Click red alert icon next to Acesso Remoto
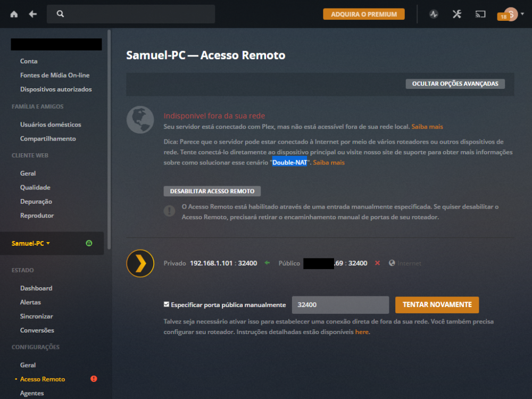 click(x=94, y=379)
